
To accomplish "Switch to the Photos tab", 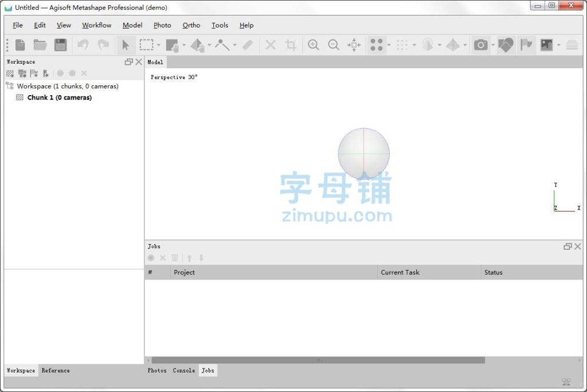I will (x=157, y=370).
